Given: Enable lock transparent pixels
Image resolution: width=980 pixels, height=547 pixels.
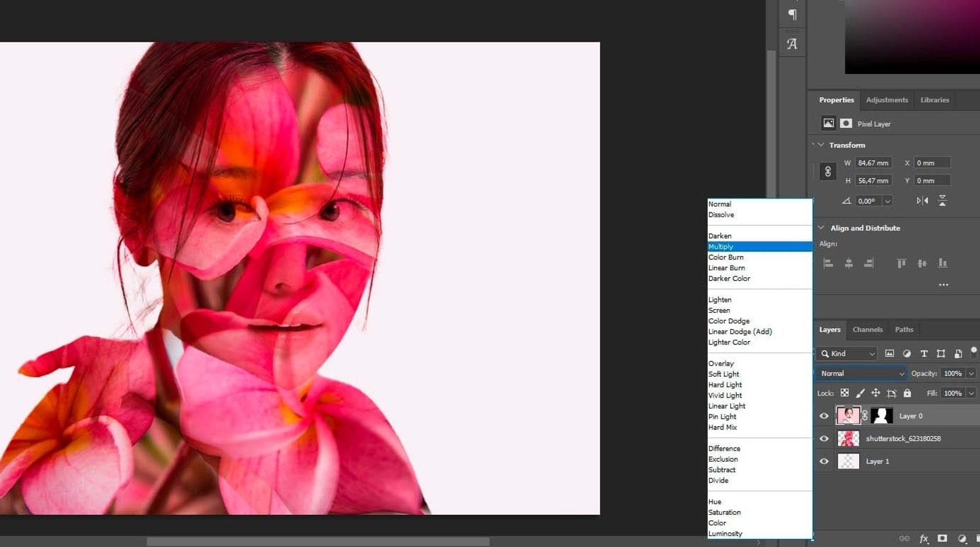Looking at the screenshot, I should (x=845, y=393).
